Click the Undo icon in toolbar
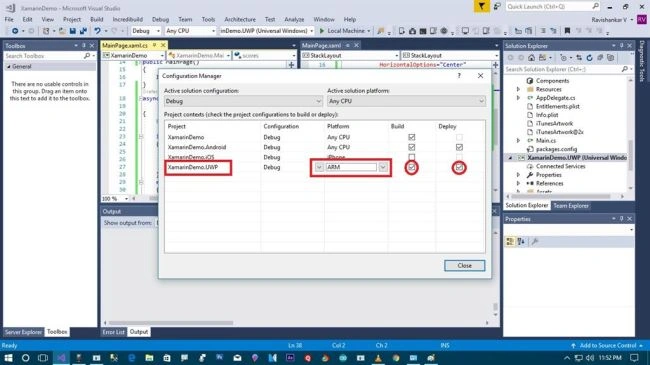The width and height of the screenshot is (650, 365). (97, 31)
